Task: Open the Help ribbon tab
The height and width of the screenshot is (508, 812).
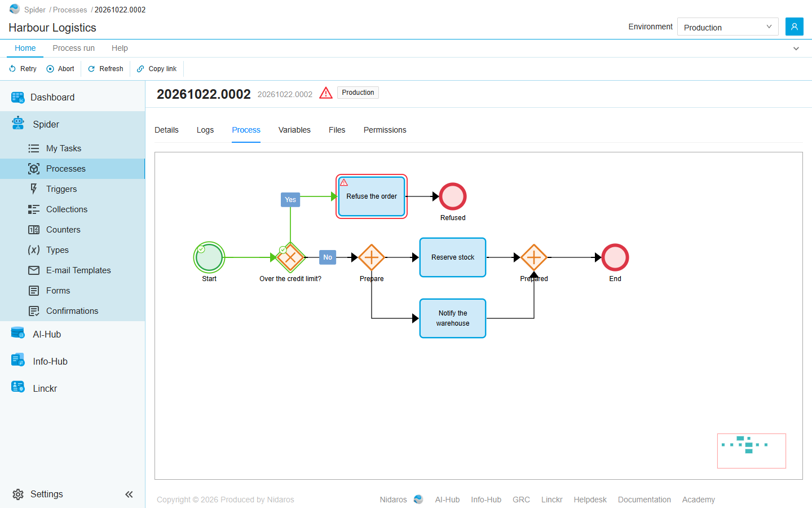Action: 120,48
